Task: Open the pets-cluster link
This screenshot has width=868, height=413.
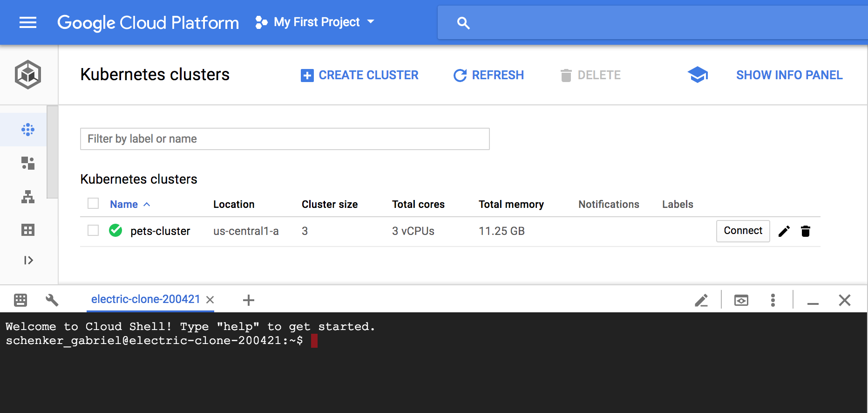Action: 160,231
